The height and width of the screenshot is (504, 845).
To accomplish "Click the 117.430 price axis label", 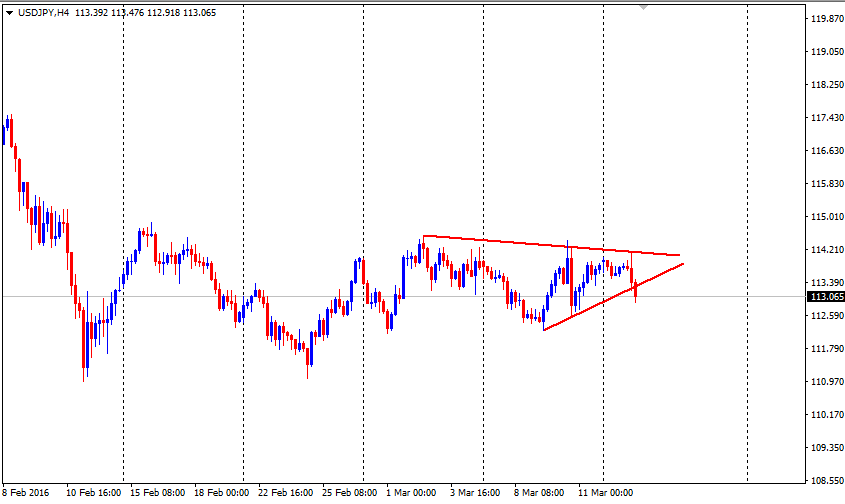I will 827,118.
